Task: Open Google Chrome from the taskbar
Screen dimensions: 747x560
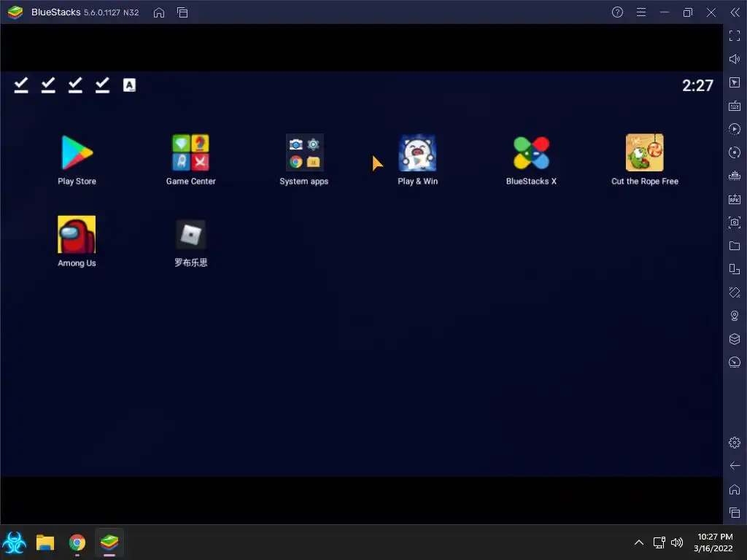Action: tap(77, 542)
